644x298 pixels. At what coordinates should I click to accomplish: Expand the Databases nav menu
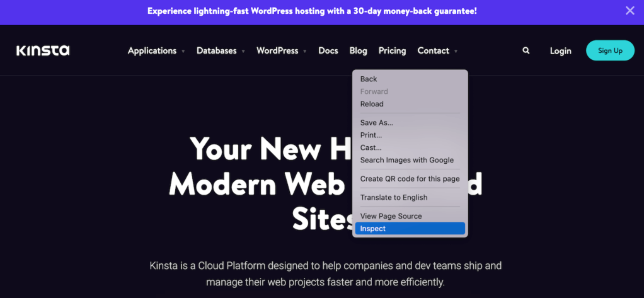[x=221, y=51]
